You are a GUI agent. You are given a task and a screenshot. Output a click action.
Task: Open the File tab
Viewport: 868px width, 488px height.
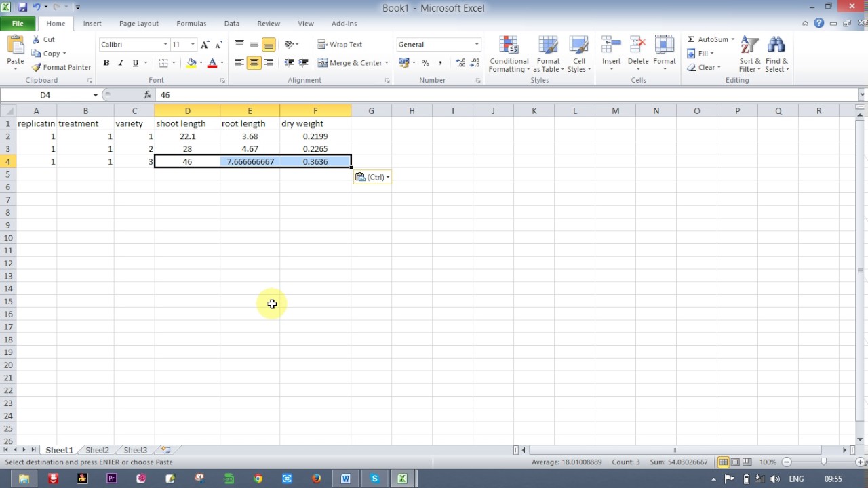[x=18, y=24]
